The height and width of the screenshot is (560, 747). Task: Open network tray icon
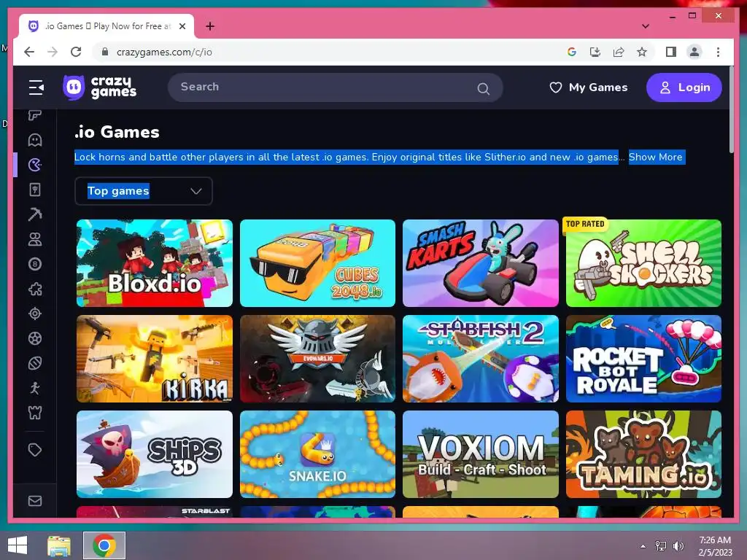point(661,546)
